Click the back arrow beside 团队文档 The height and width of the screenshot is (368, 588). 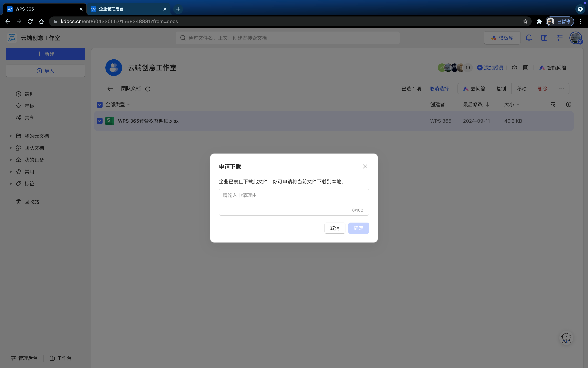(110, 89)
